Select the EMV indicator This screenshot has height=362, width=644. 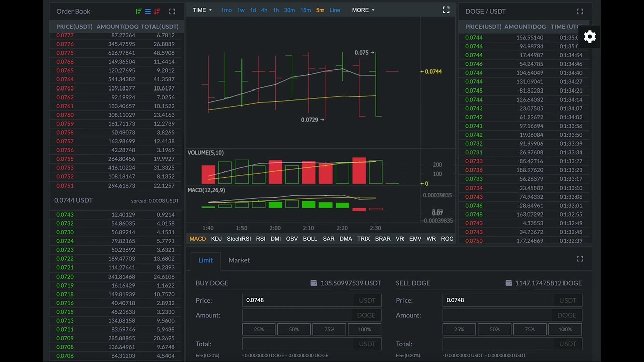click(x=415, y=239)
